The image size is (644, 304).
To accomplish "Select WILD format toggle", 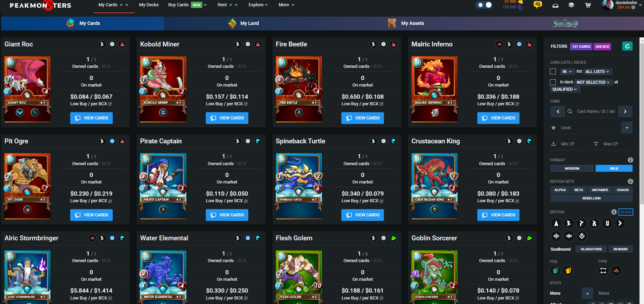I will (x=614, y=168).
